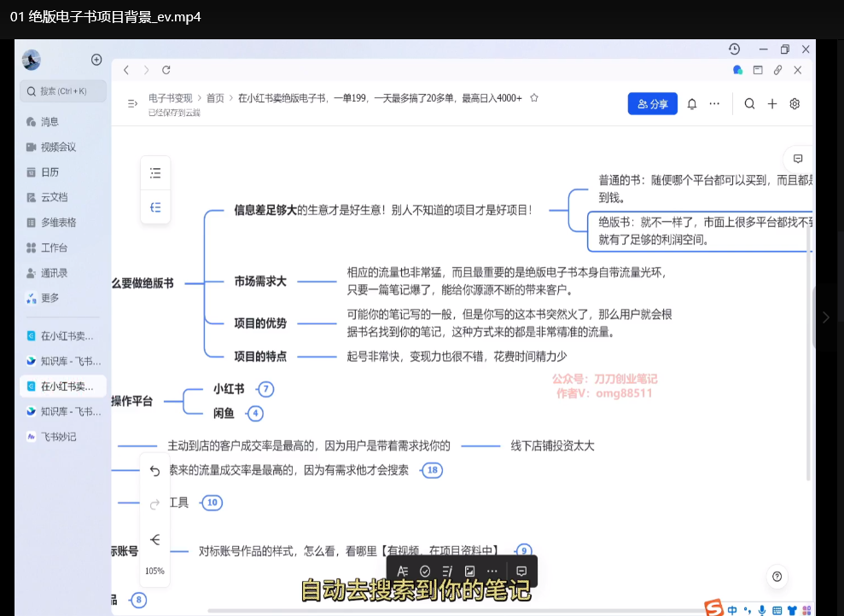Open the more options ellipsis in header

point(714,104)
